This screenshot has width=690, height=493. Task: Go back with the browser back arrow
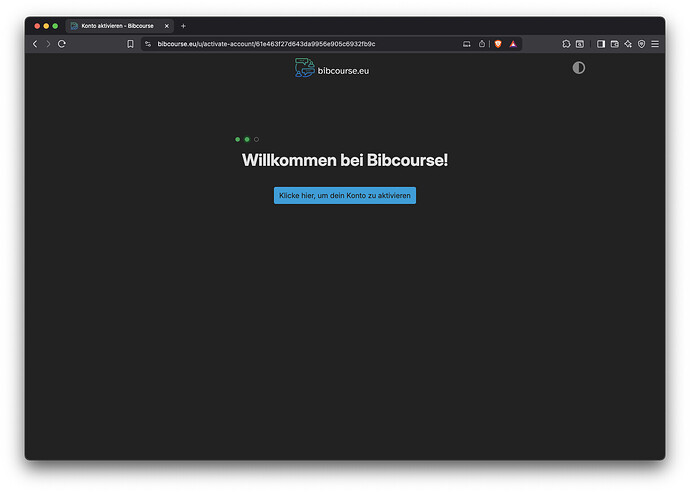pos(35,44)
